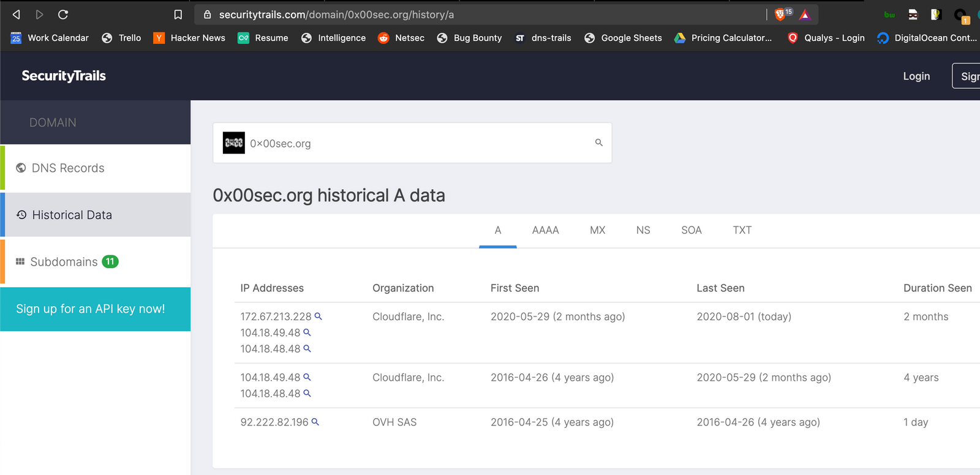This screenshot has height=475, width=980.
Task: Click Last Seen column header
Action: tap(721, 288)
